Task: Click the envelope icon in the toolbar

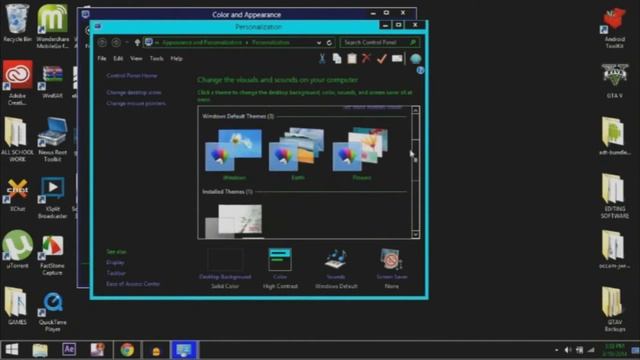Action: tap(397, 59)
